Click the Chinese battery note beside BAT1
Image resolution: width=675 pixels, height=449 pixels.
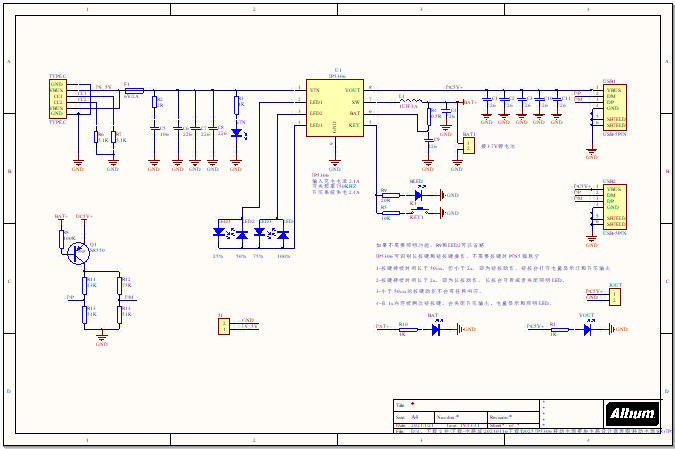pyautogui.click(x=498, y=146)
